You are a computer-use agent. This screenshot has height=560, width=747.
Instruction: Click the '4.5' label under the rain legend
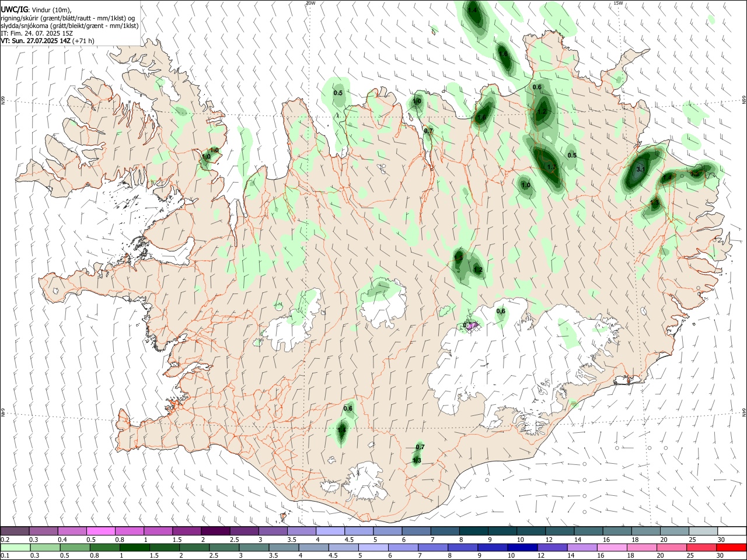pos(333,555)
